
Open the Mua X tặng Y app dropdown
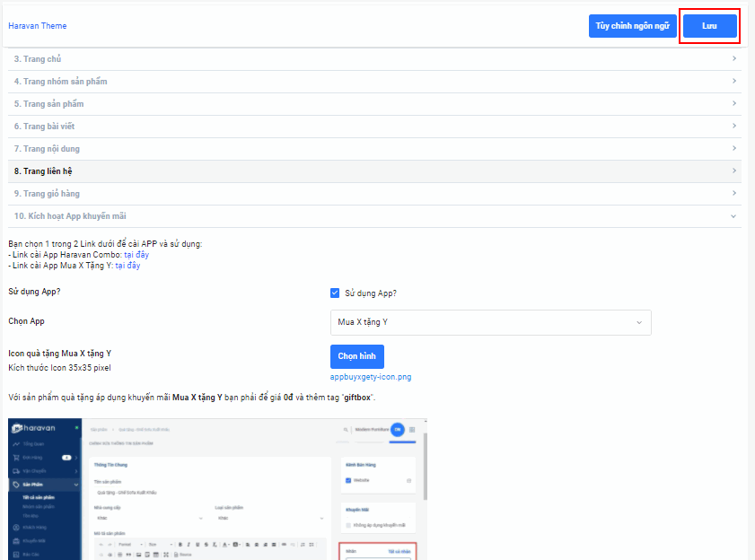[491, 322]
